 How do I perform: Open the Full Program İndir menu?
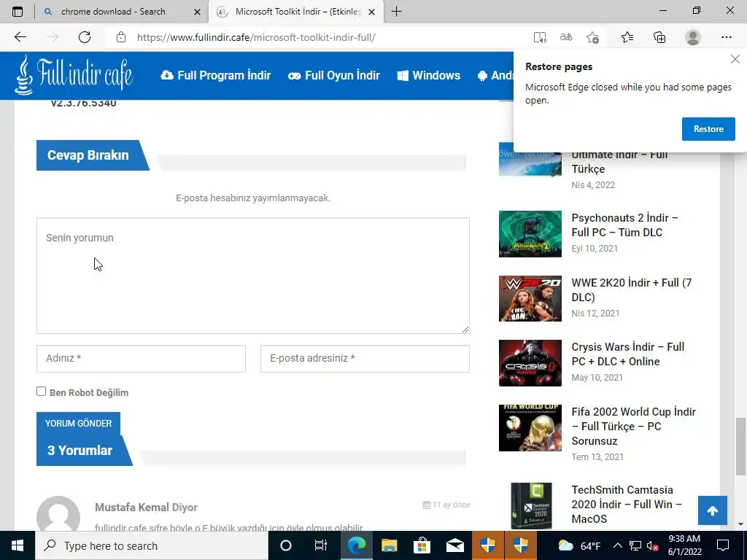click(216, 75)
